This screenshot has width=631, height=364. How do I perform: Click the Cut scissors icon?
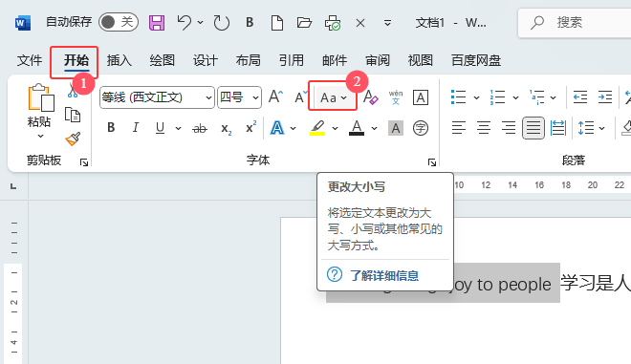[x=73, y=90]
